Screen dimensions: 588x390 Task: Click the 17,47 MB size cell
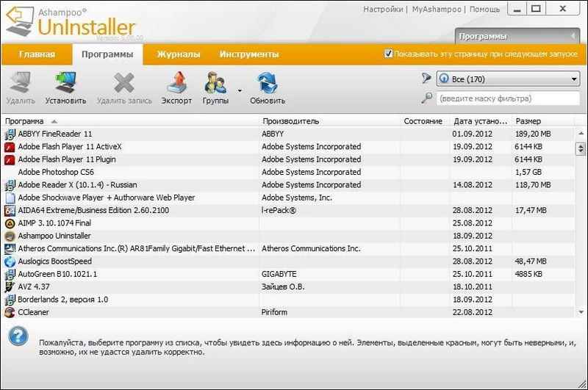pyautogui.click(x=531, y=210)
